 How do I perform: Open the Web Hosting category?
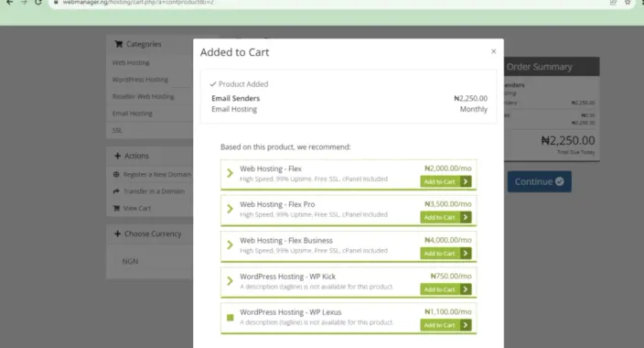tap(131, 62)
